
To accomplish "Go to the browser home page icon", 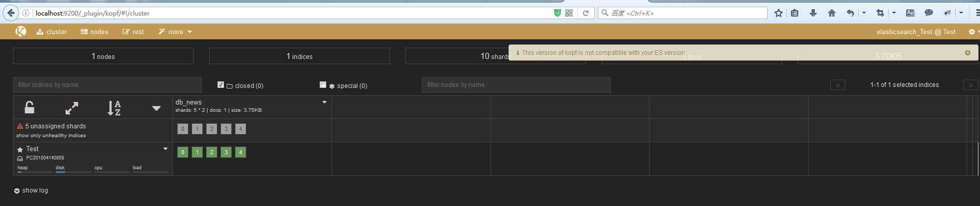I will (832, 13).
